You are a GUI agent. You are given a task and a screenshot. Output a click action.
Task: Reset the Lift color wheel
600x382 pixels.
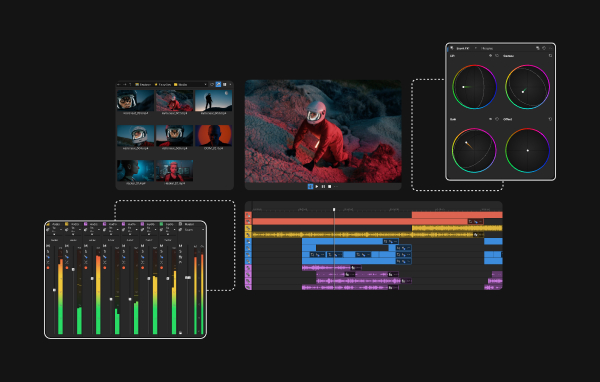497,56
